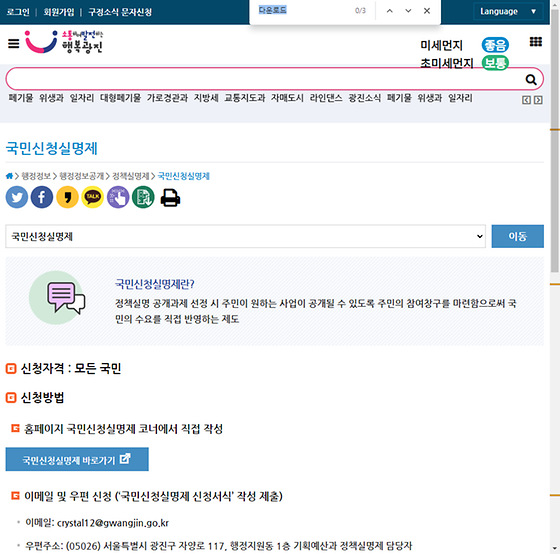
Task: Select 라인댄스 keyword
Action: pyautogui.click(x=326, y=98)
